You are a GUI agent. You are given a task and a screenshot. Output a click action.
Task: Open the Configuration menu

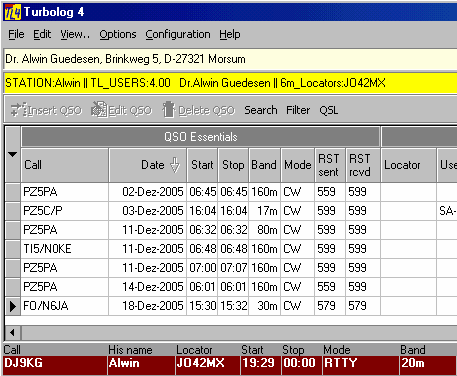coord(178,34)
